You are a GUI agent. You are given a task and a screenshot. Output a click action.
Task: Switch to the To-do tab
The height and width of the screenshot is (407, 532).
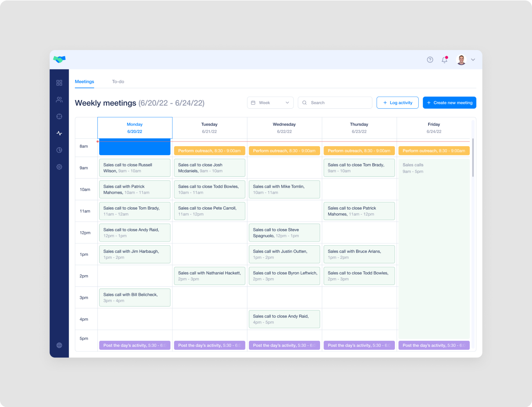point(118,81)
